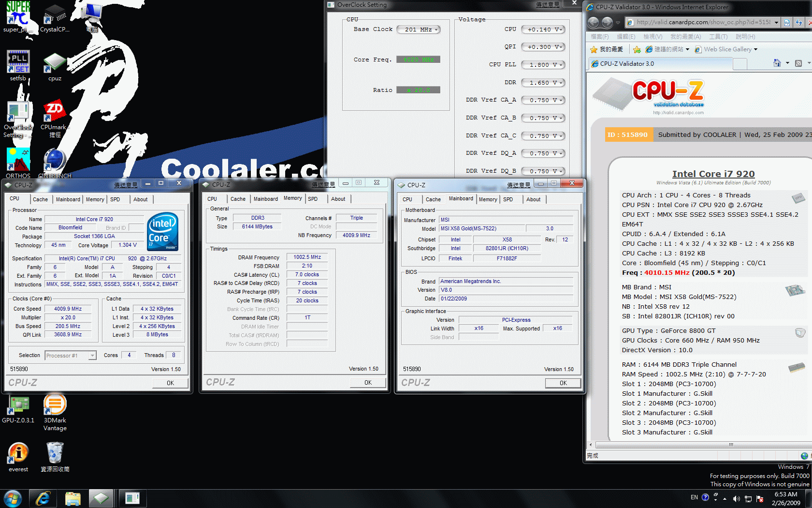
Task: Click the valid.canardpc.com link under logo
Action: [x=678, y=113]
